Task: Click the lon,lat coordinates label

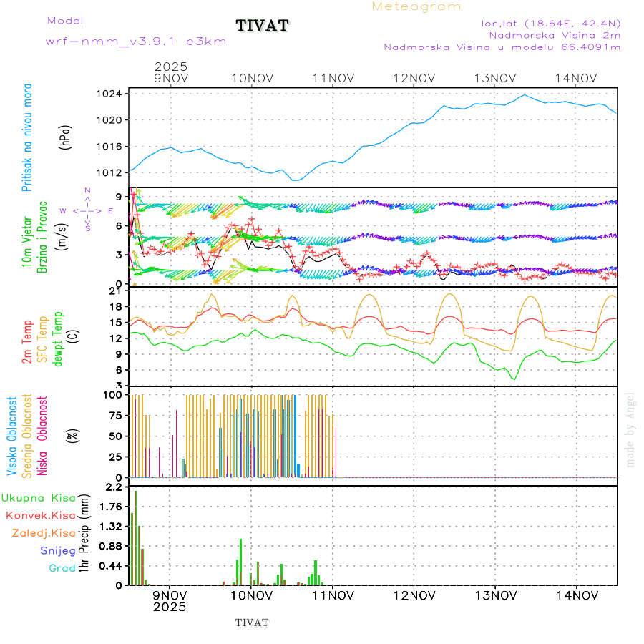Action: [x=552, y=23]
